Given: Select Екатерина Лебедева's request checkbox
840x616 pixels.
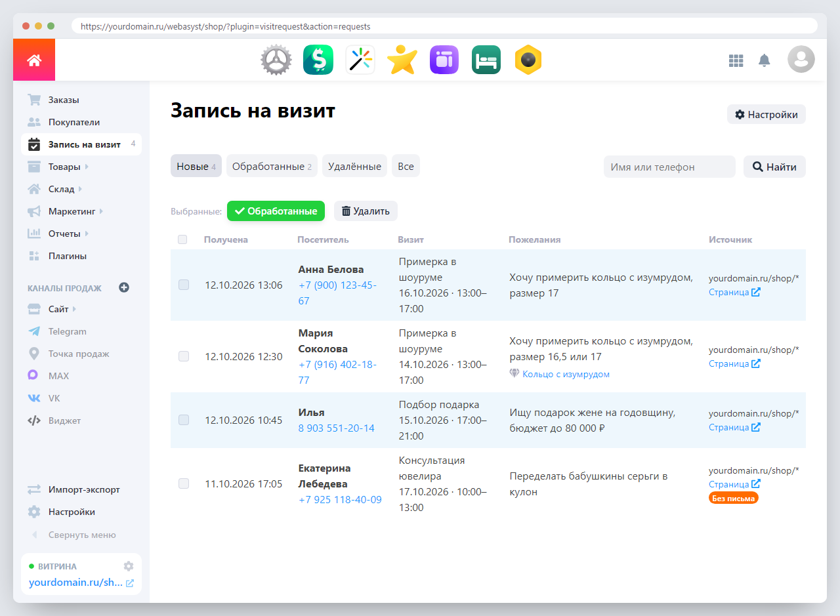Looking at the screenshot, I should pyautogui.click(x=184, y=483).
